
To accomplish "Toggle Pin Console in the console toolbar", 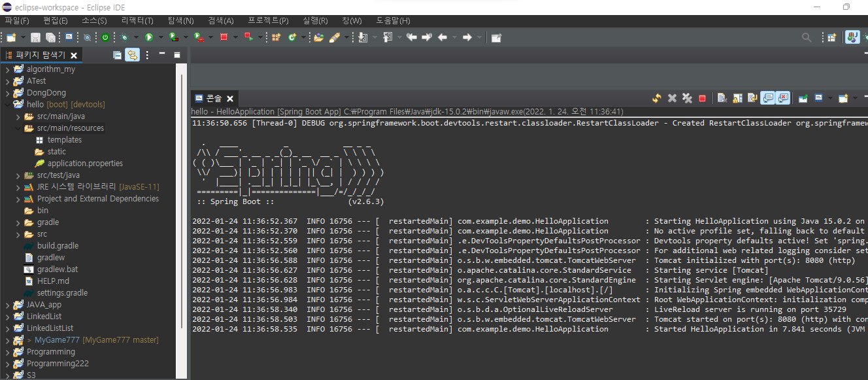I will pos(803,98).
